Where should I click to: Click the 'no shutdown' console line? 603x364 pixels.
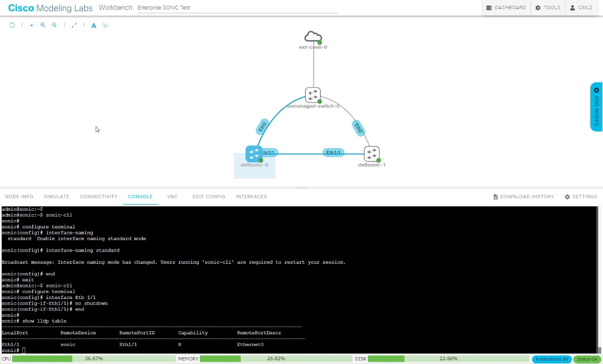pos(55,303)
